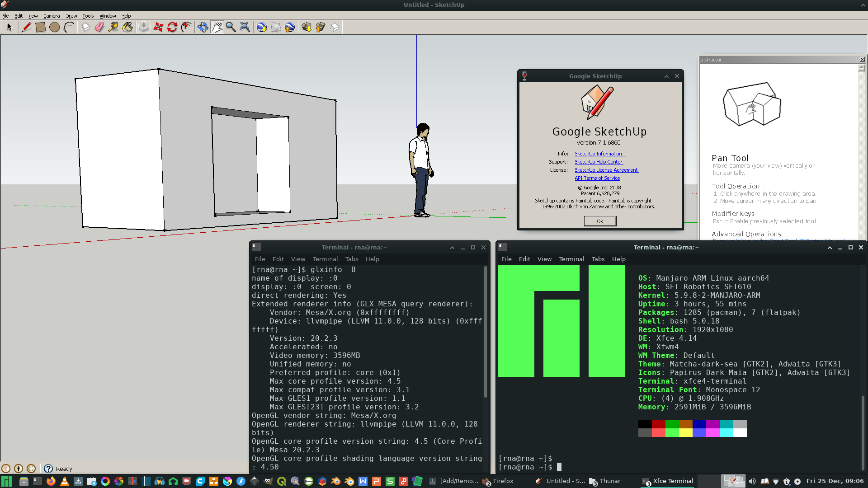Open the SketchUp Help Center link

tap(598, 162)
